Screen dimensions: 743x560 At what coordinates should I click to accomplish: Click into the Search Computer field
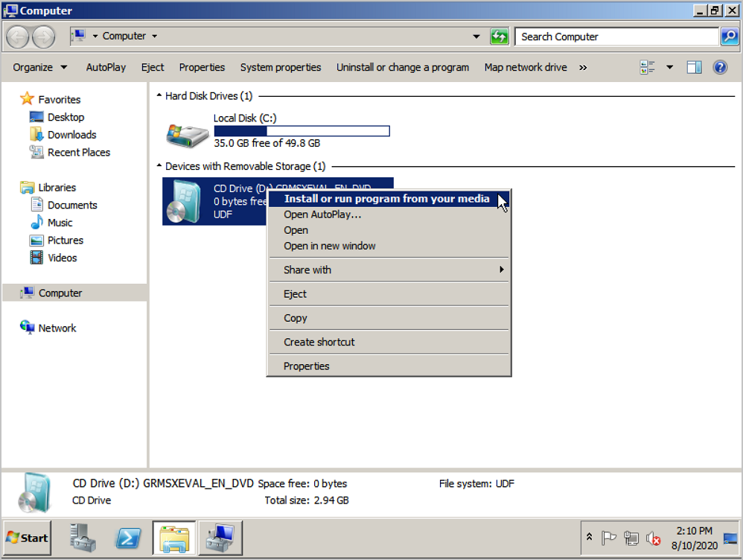click(616, 36)
